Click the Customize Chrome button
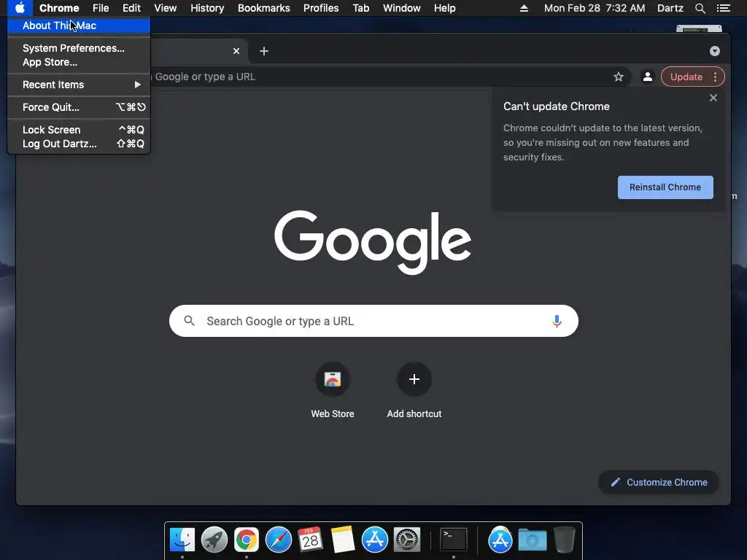Viewport: 747px width, 560px height. click(x=659, y=483)
